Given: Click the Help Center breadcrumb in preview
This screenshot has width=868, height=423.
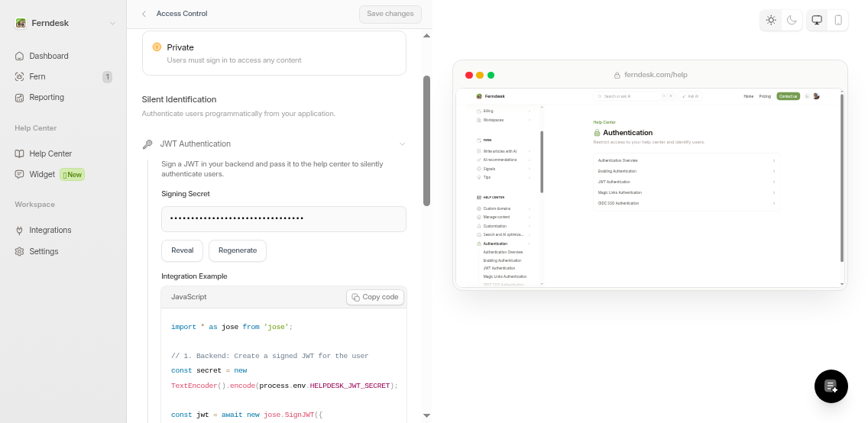Looking at the screenshot, I should tap(604, 122).
